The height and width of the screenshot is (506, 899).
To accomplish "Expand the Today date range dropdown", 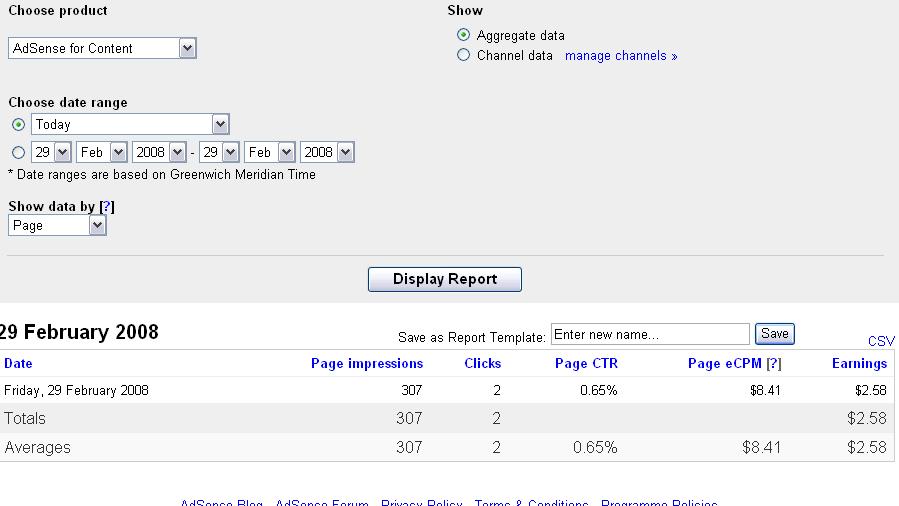I will coord(130,125).
